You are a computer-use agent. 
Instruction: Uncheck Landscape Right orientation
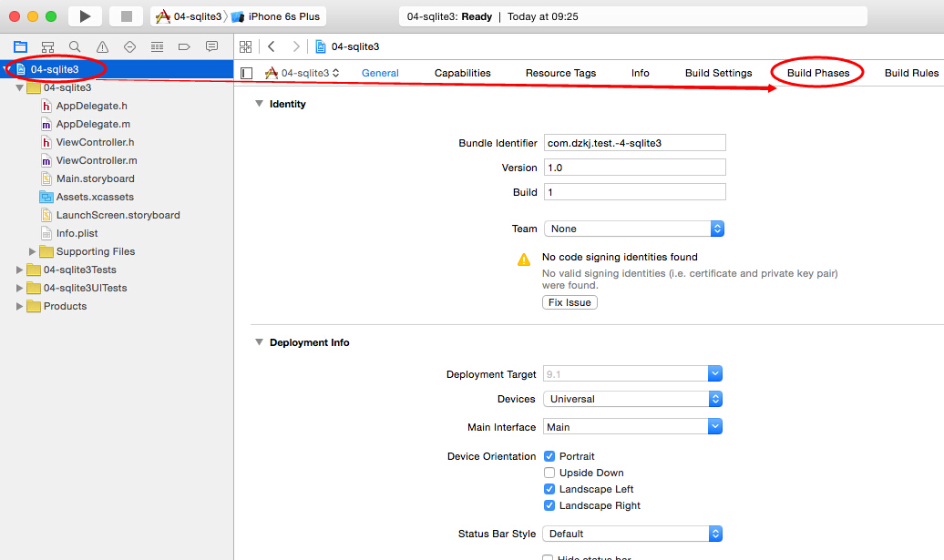coord(549,505)
